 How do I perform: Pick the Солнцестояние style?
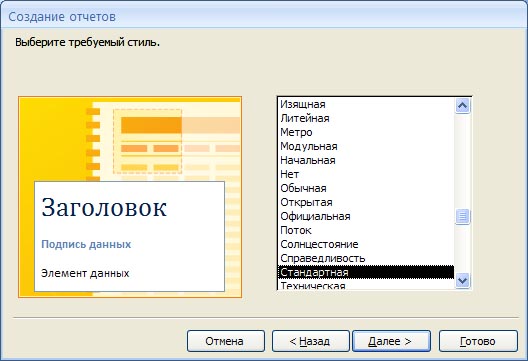tap(366, 244)
